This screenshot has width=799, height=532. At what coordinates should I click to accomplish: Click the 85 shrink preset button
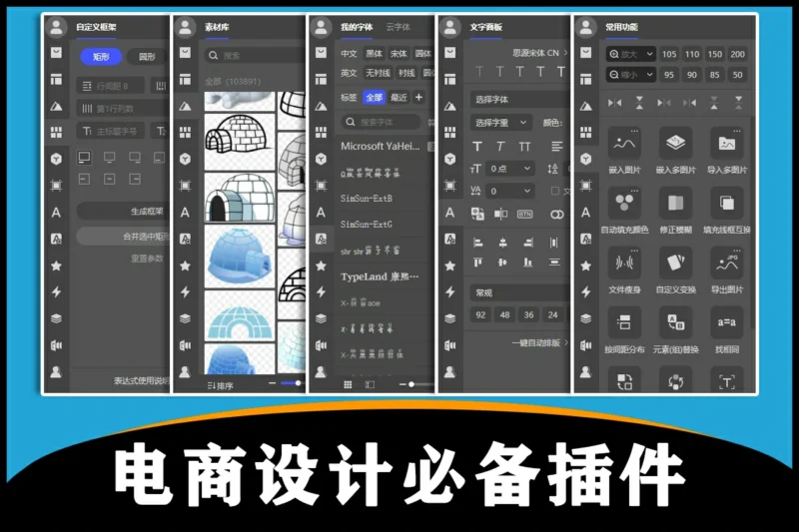tap(714, 75)
